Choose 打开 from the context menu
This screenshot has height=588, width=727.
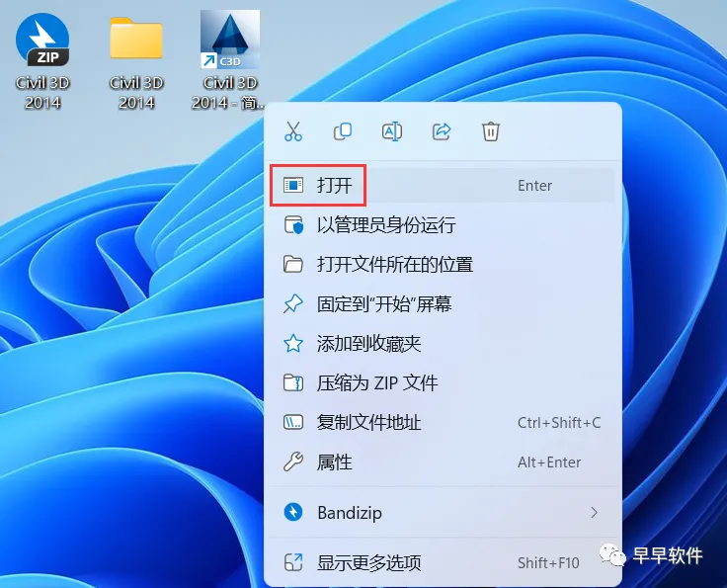[x=442, y=186]
